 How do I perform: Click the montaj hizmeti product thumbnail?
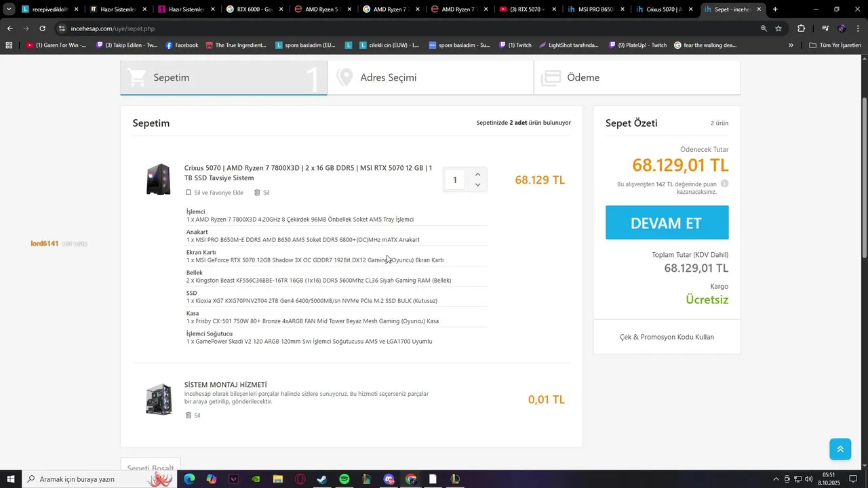coord(159,399)
